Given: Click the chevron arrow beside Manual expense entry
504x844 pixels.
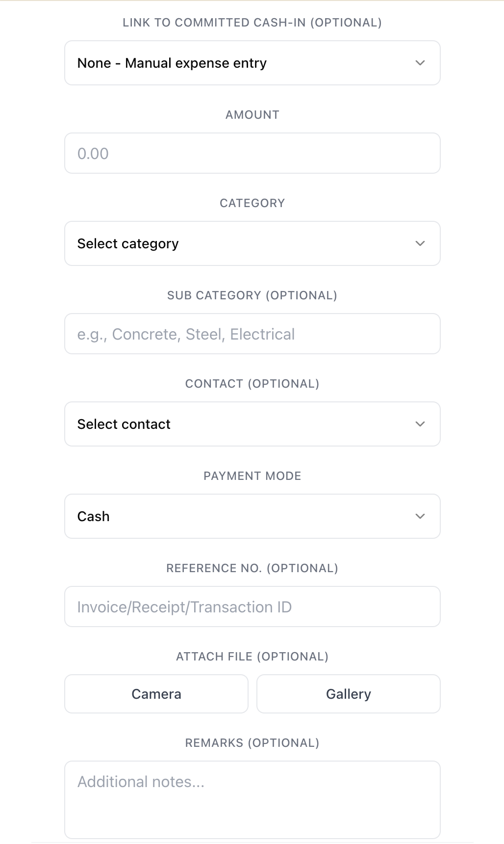Looking at the screenshot, I should click(420, 63).
